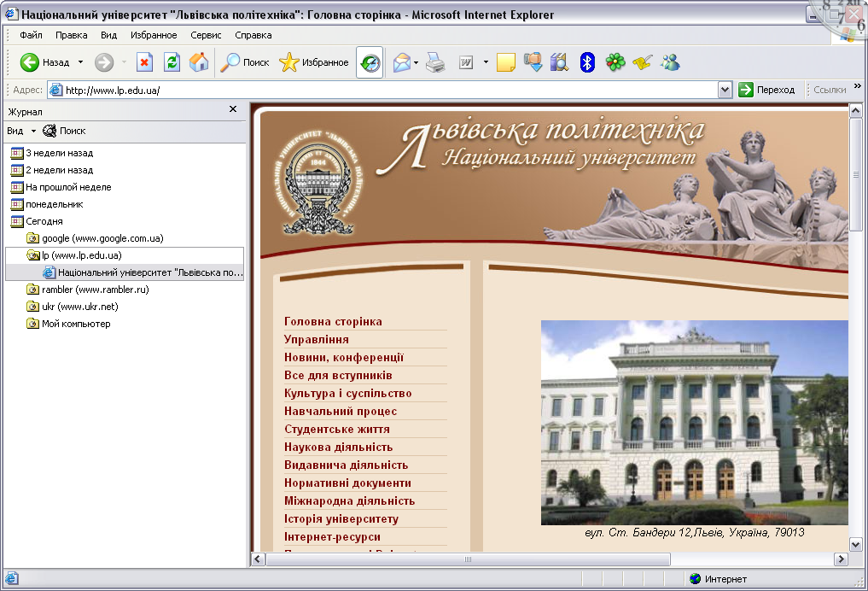The width and height of the screenshot is (868, 591).
Task: Refresh the page with green arrows icon
Action: (172, 62)
